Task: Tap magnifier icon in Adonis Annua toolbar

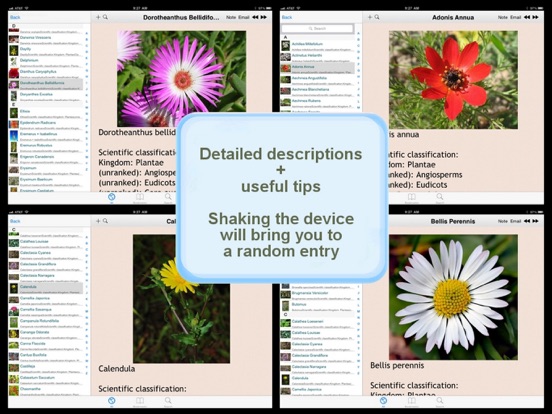Action: pos(377,17)
